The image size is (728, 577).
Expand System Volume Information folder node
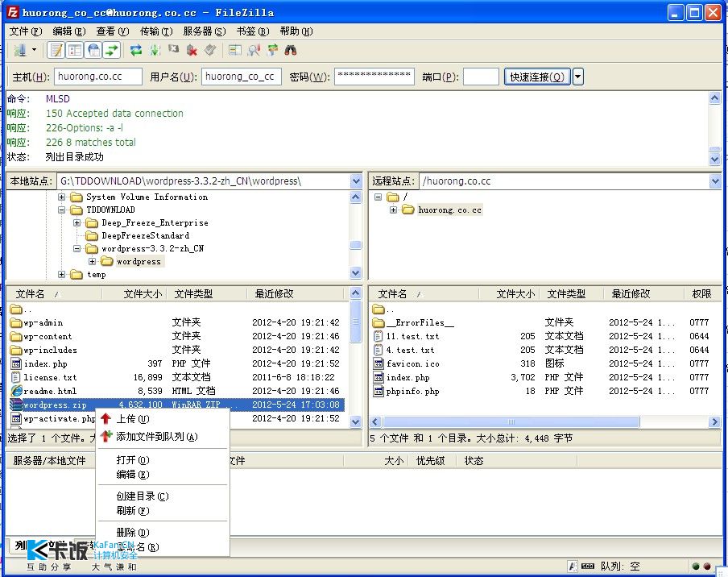[62, 197]
